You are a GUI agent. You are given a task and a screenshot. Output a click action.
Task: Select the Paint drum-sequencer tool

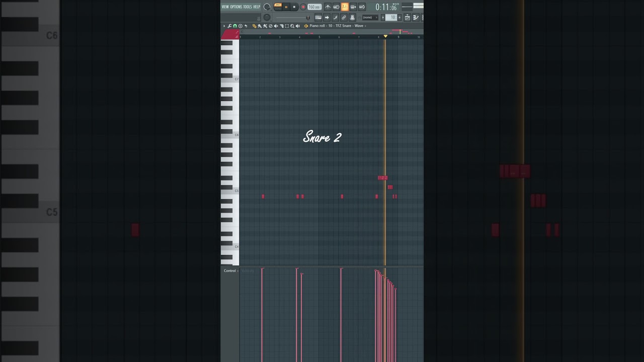(265, 26)
